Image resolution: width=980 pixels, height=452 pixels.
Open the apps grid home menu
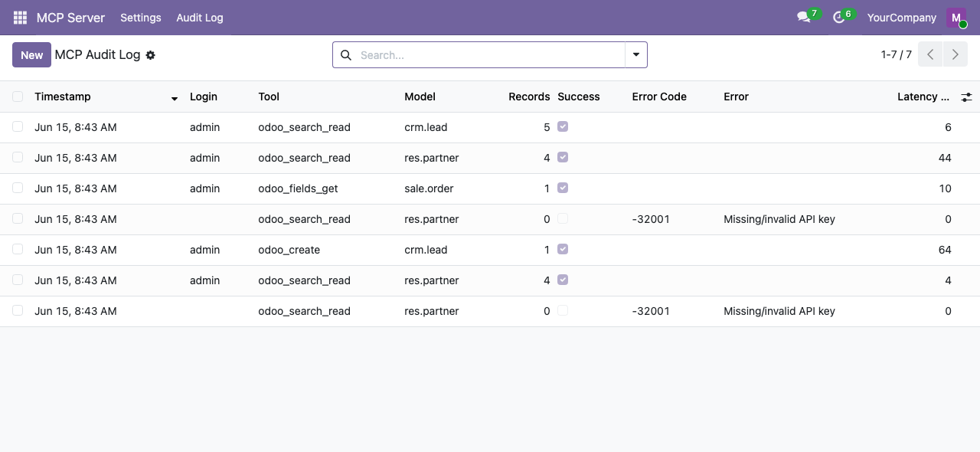[x=20, y=18]
